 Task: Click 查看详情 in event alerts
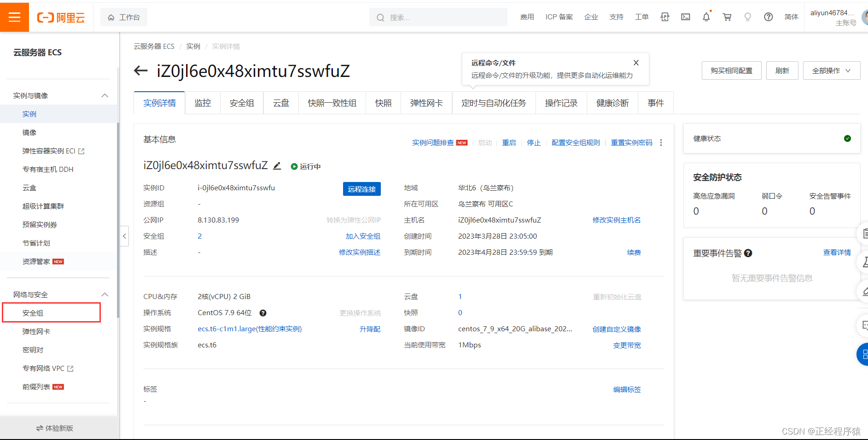(837, 252)
